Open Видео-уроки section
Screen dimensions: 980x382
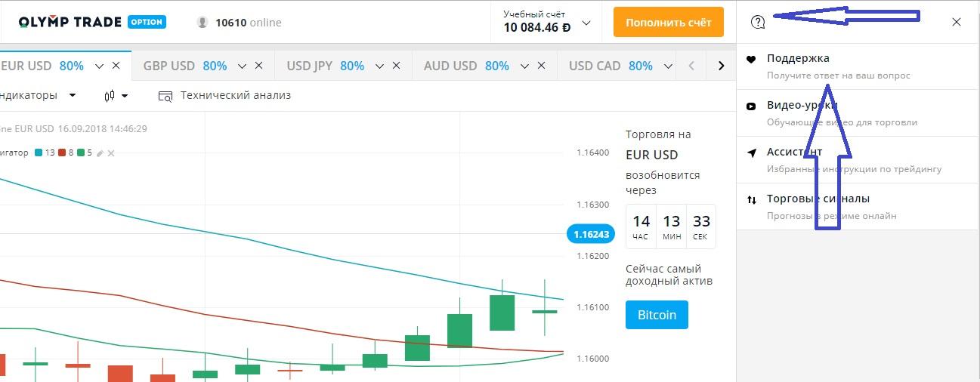point(857,112)
